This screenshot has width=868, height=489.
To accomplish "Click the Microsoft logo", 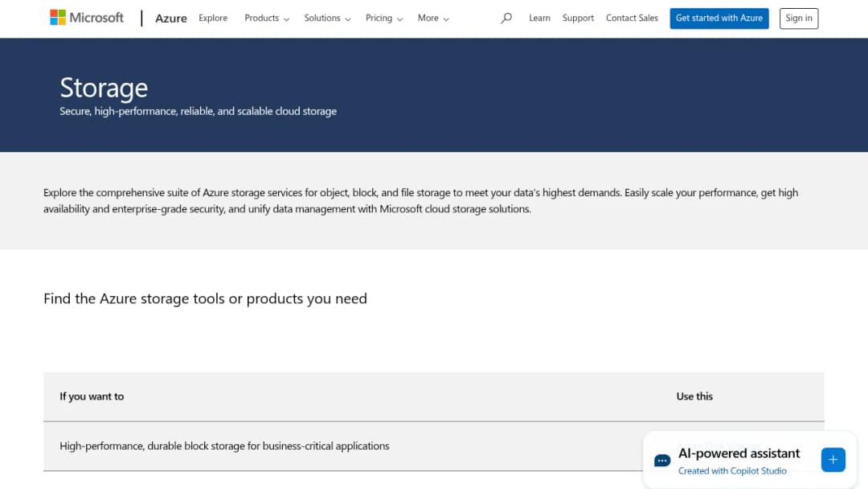I will [x=87, y=18].
